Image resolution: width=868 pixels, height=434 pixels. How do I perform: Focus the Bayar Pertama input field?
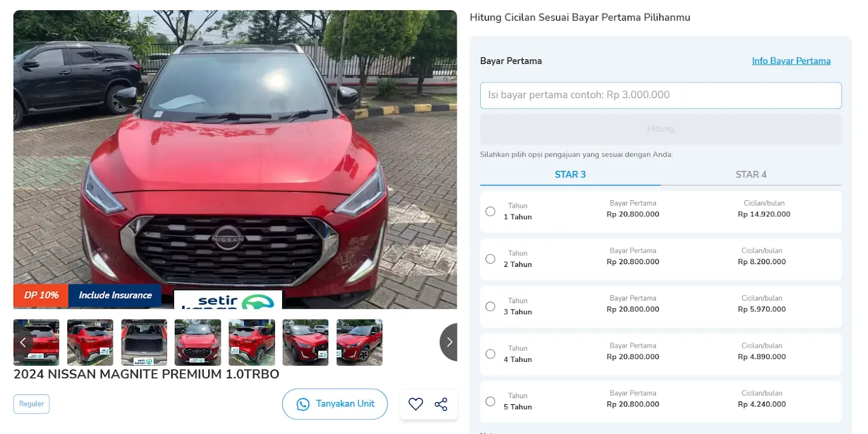coord(660,95)
